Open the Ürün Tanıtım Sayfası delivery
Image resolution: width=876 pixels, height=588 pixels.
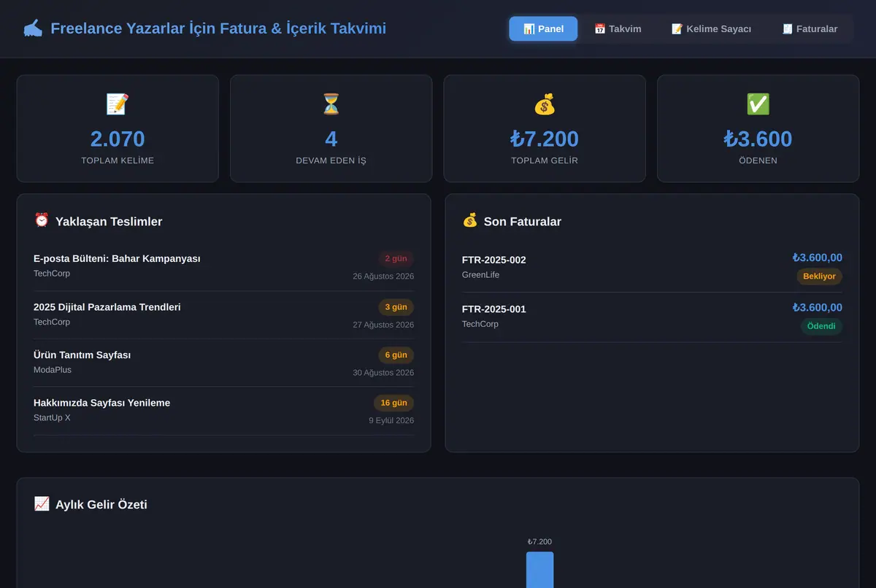tap(223, 363)
